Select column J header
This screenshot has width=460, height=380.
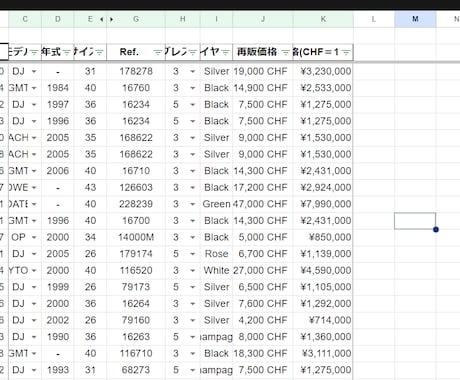pyautogui.click(x=263, y=19)
